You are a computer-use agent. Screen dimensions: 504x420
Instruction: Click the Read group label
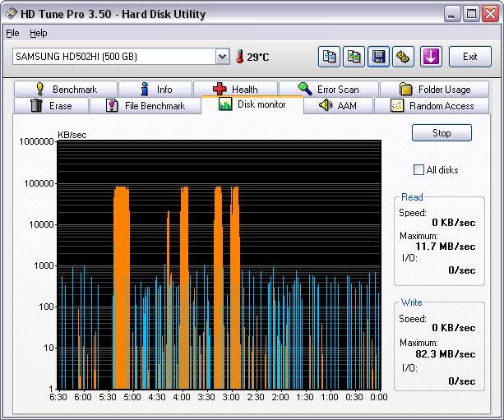[412, 197]
